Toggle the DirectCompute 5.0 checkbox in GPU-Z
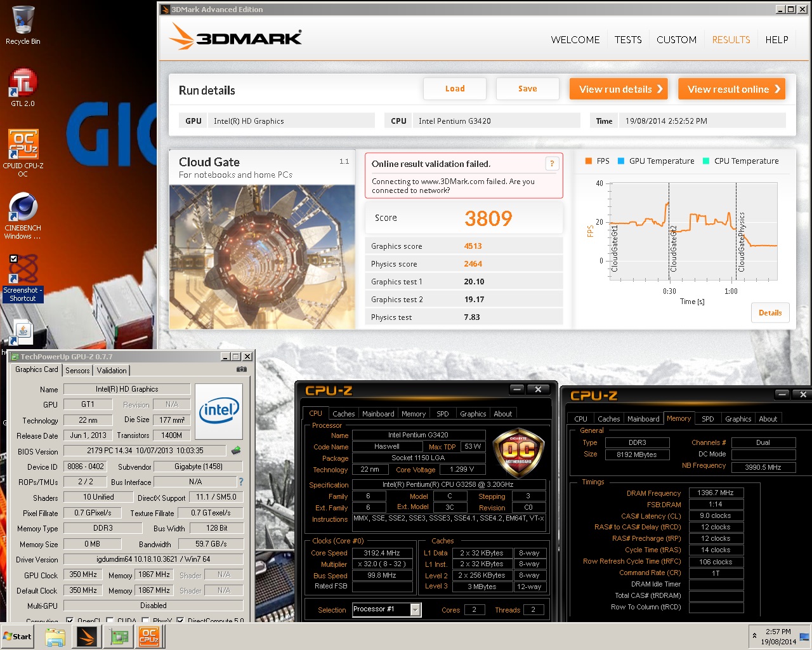 pos(180,620)
